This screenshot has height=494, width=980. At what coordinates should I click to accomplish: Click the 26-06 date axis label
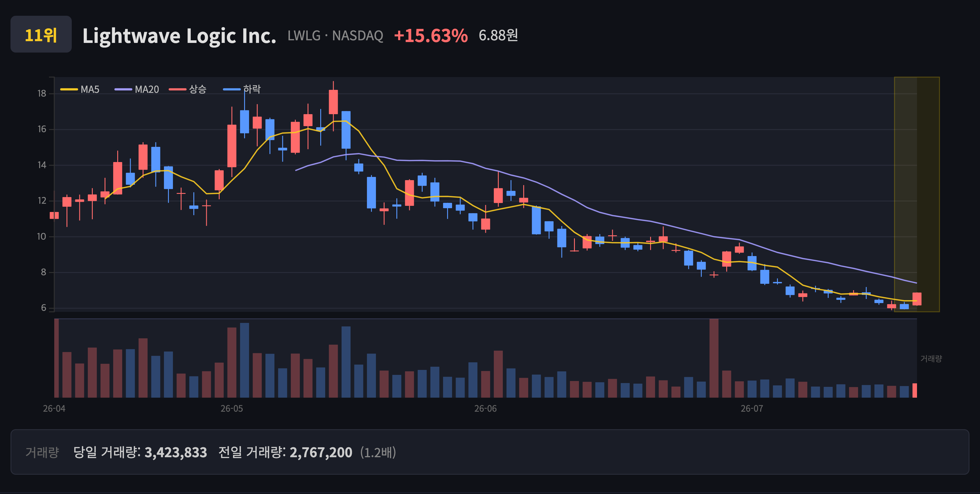(485, 409)
